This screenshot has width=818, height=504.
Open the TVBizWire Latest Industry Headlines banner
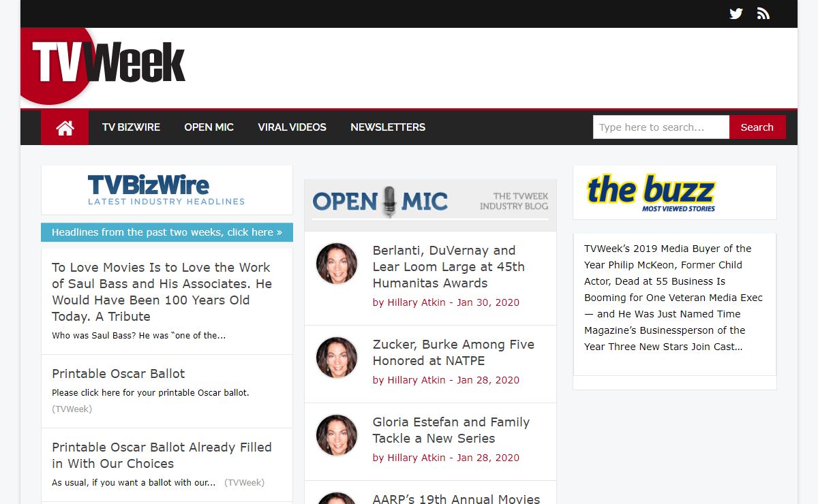pyautogui.click(x=167, y=190)
